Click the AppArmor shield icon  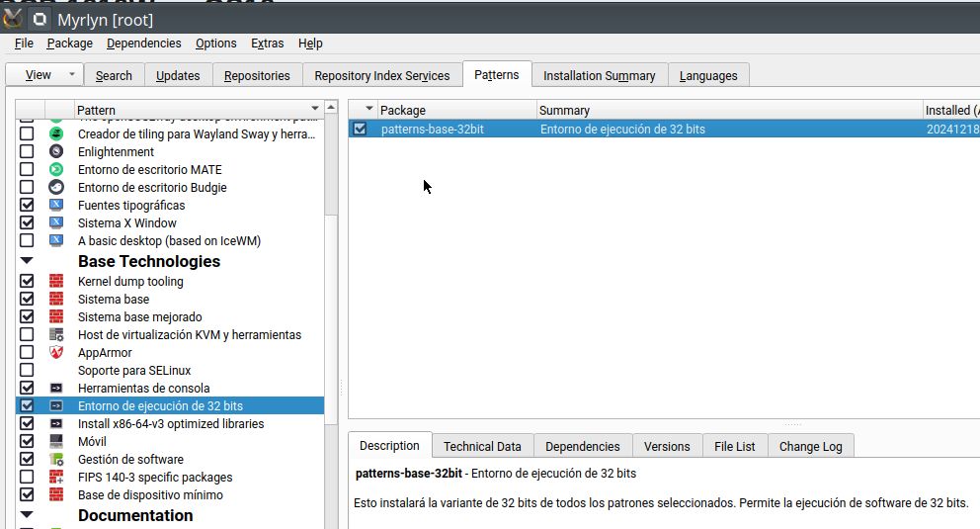point(56,353)
